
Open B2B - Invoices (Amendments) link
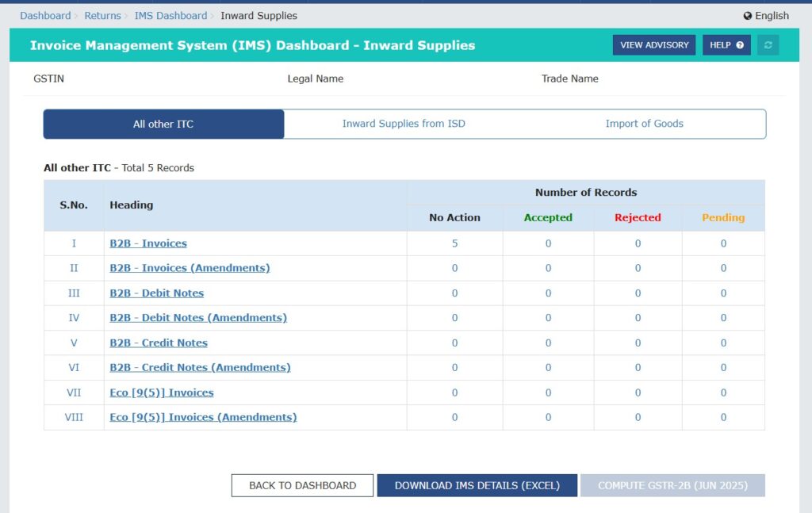coord(190,268)
